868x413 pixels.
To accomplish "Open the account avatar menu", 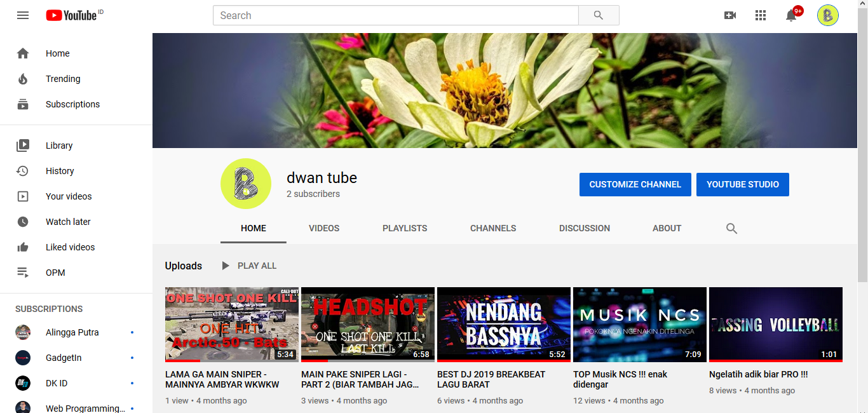I will tap(827, 15).
